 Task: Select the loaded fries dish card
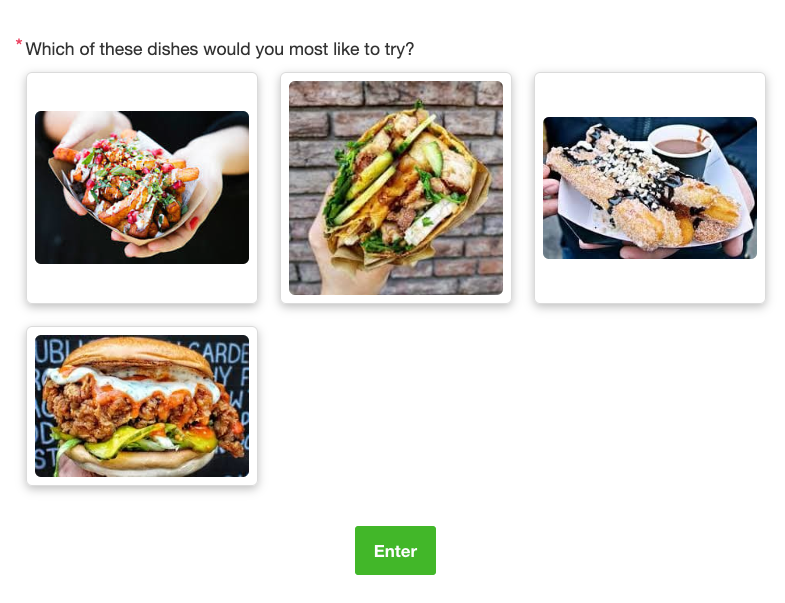pyautogui.click(x=142, y=187)
